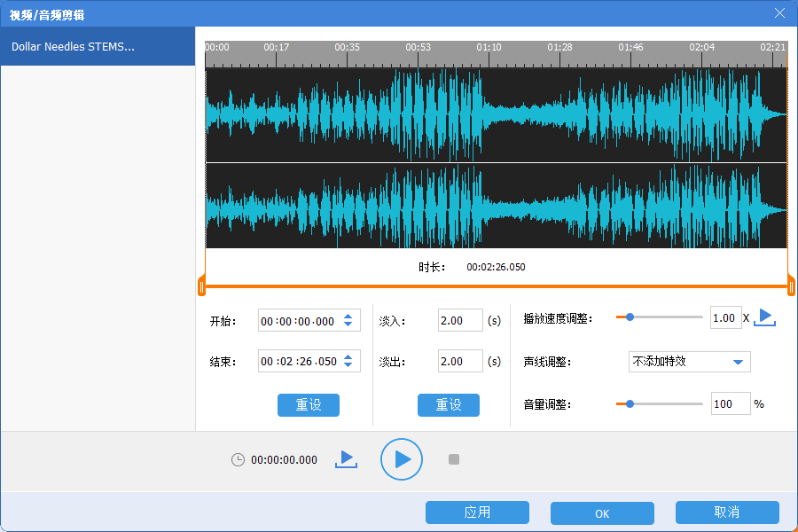Play the audio with the large play button

[x=402, y=459]
